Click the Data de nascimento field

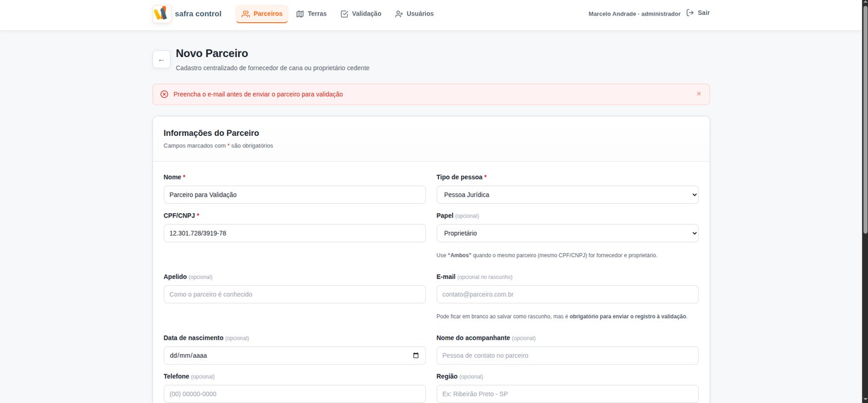pyautogui.click(x=294, y=355)
